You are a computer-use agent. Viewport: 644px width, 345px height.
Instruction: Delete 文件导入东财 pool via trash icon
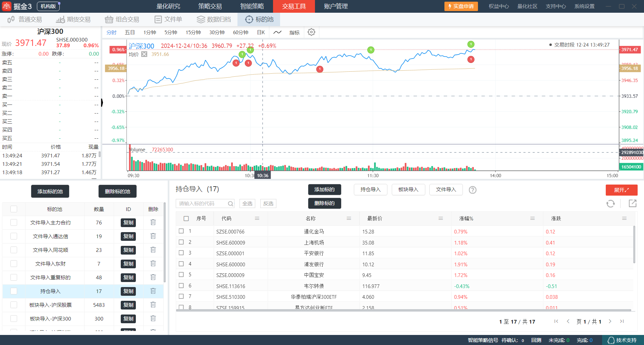[153, 264]
